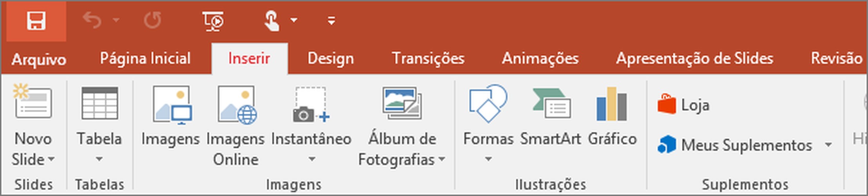Viewport: 868px width, 196px height.
Task: Click the Instantâneo screenshot icon
Action: 311,105
